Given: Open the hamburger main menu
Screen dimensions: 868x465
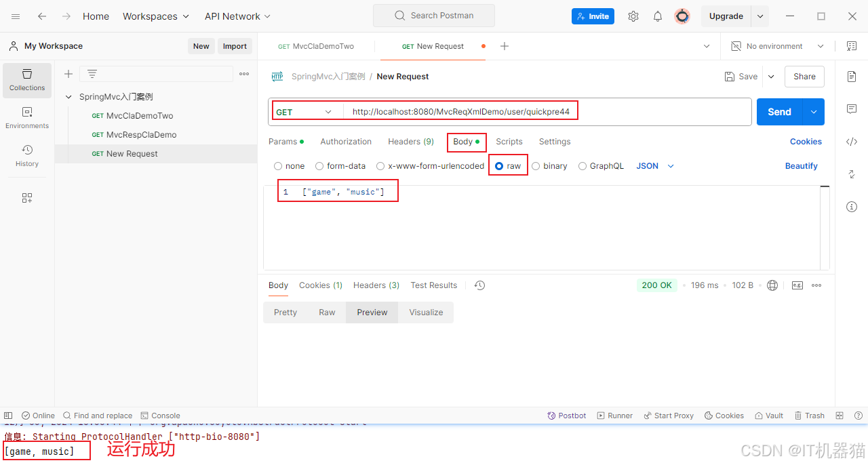Looking at the screenshot, I should [16, 16].
